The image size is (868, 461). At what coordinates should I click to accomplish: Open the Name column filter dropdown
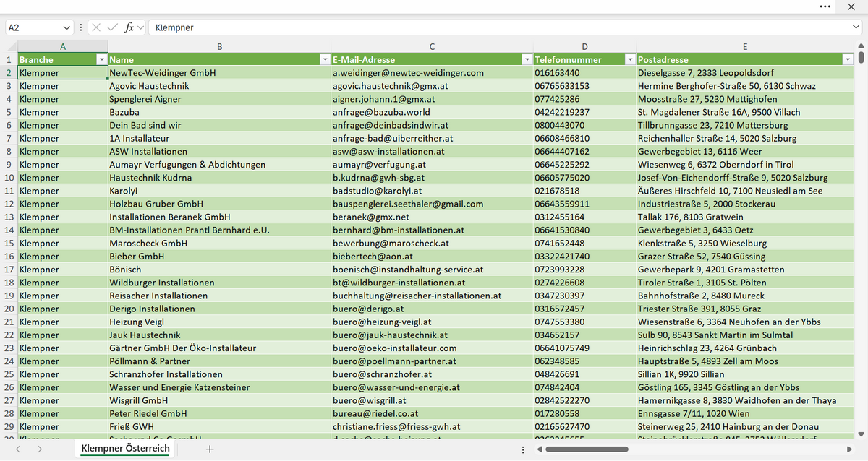click(325, 59)
